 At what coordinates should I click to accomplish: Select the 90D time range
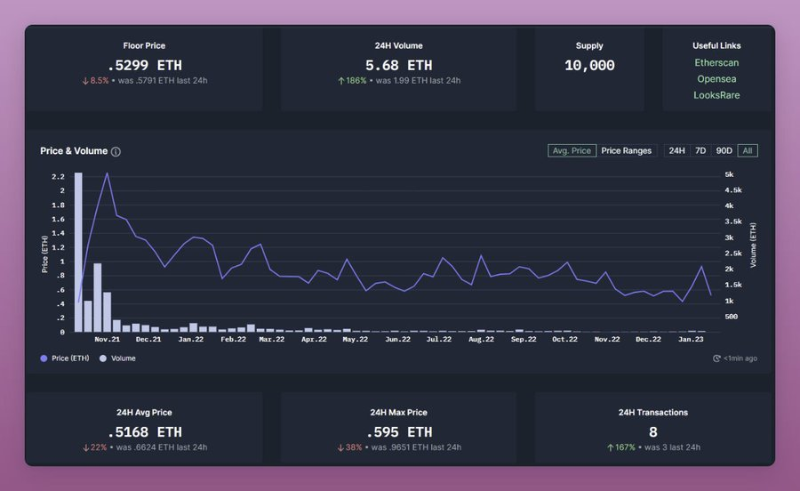723,151
